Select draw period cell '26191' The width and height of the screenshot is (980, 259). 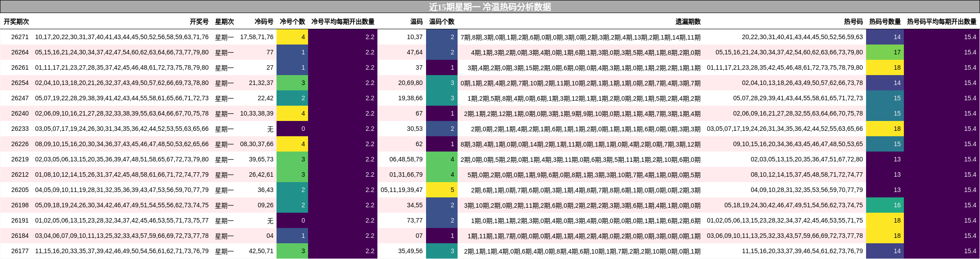coord(20,220)
